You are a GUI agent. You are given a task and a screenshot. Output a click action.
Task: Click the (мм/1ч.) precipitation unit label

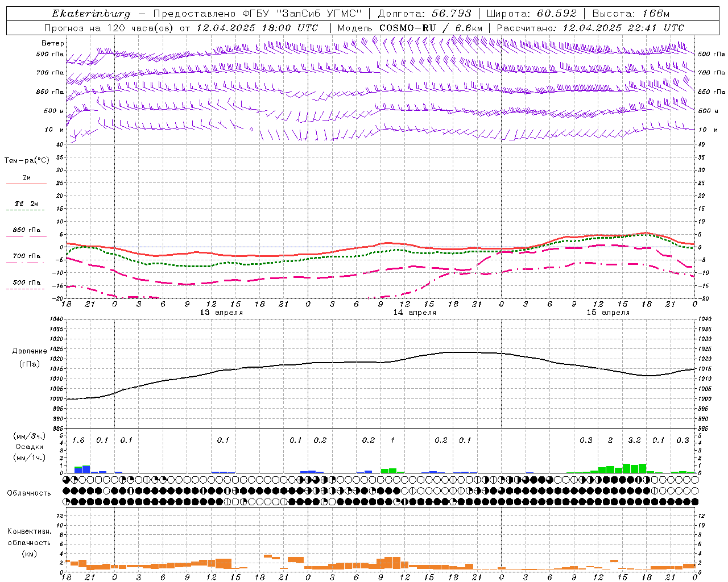30,458
